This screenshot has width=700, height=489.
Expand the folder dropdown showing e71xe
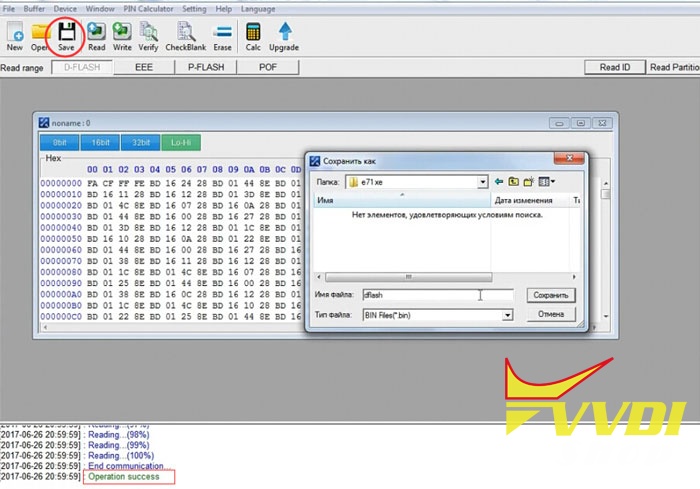point(482,182)
